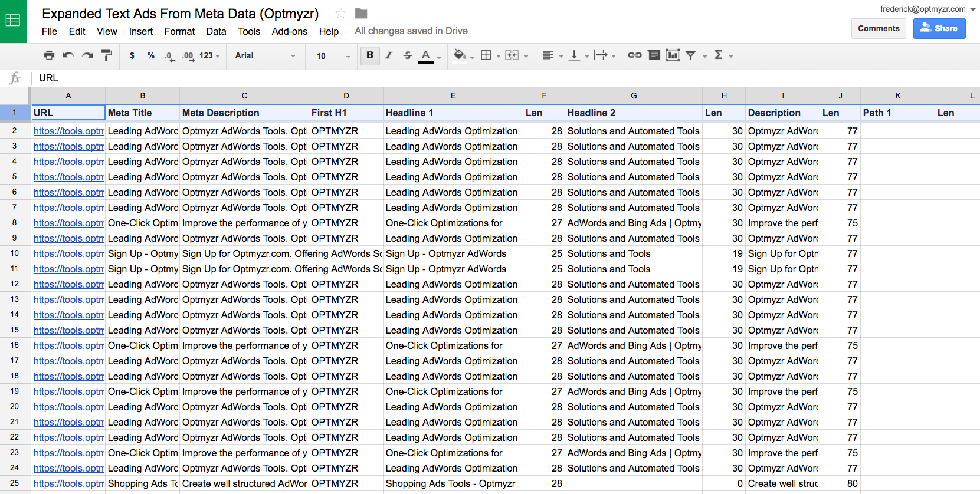Open the View menu

click(107, 31)
